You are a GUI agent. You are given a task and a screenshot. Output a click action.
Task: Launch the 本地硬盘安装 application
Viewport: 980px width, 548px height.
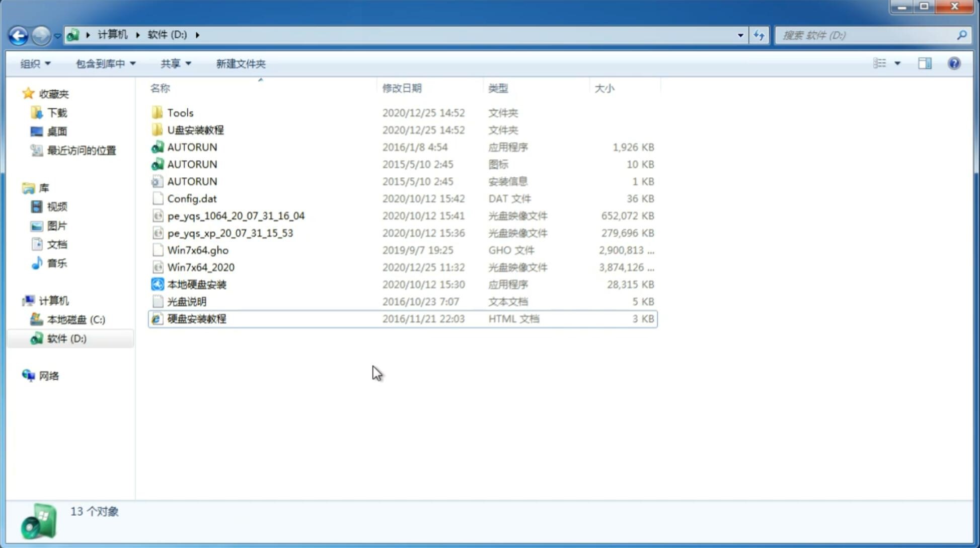coord(196,284)
